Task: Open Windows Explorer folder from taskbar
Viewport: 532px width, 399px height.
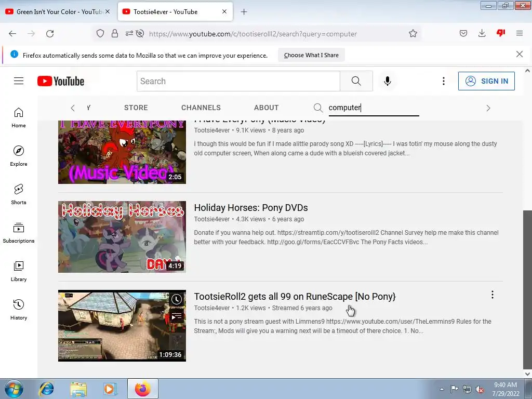Action: (78, 389)
